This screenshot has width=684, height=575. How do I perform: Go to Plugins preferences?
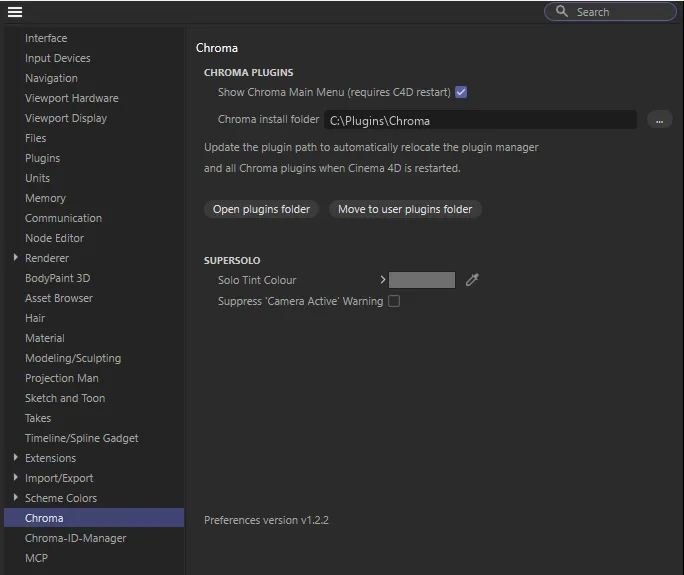tap(42, 158)
